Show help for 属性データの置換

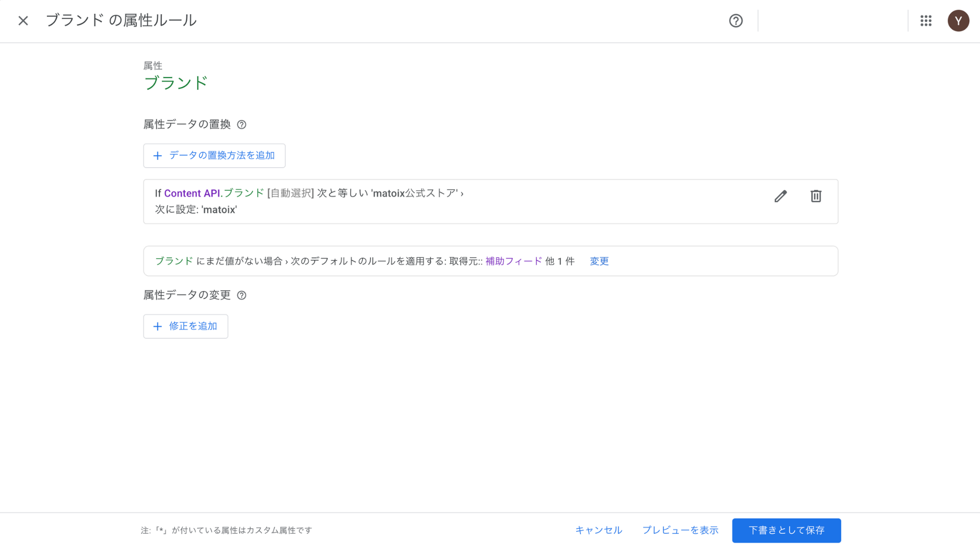242,124
